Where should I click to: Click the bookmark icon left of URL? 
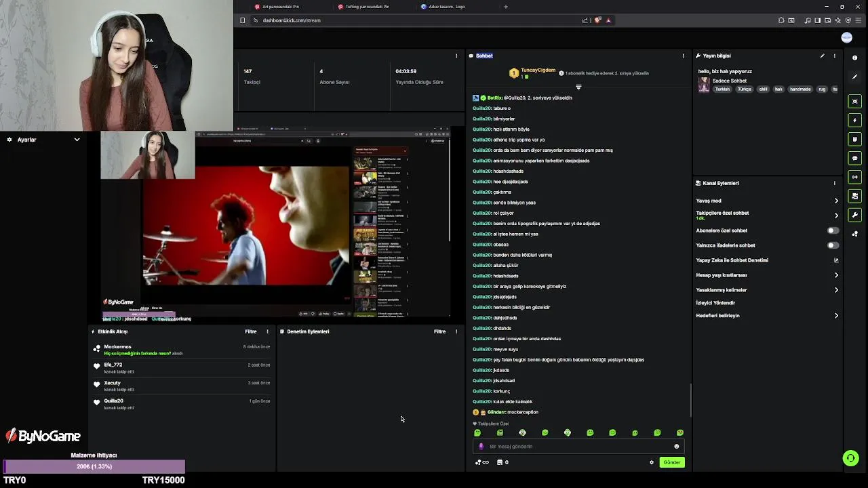tap(242, 20)
